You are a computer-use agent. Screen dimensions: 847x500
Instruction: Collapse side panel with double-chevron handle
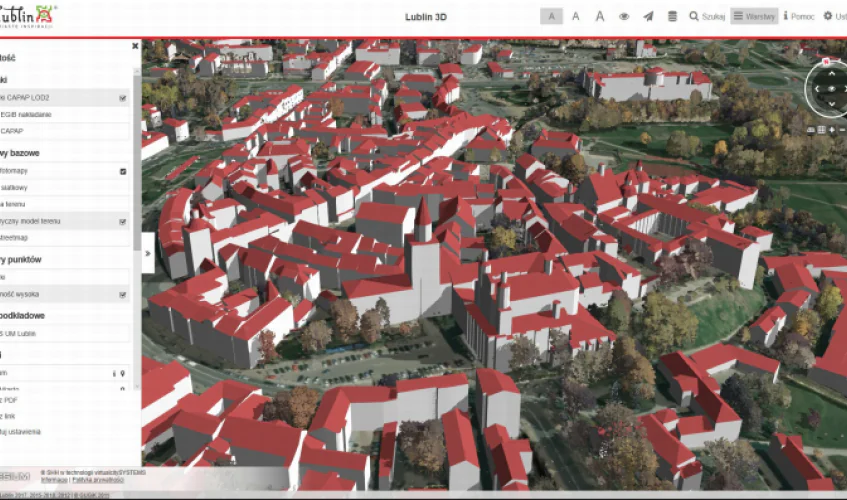coord(148,253)
